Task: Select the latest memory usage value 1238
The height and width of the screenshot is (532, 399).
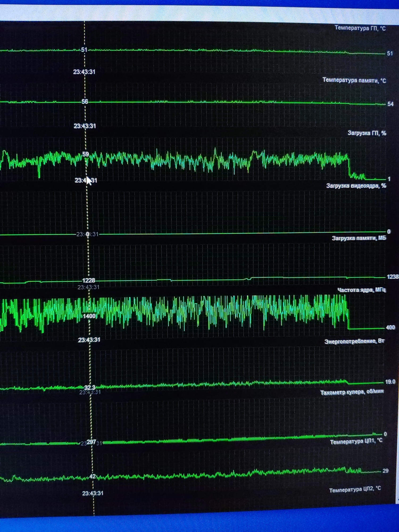Action: coord(393,277)
